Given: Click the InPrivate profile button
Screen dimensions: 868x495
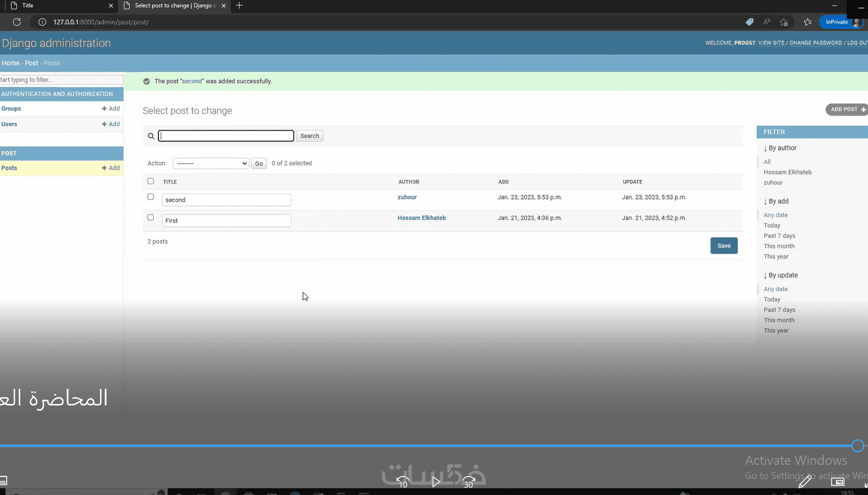Looking at the screenshot, I should click(842, 22).
